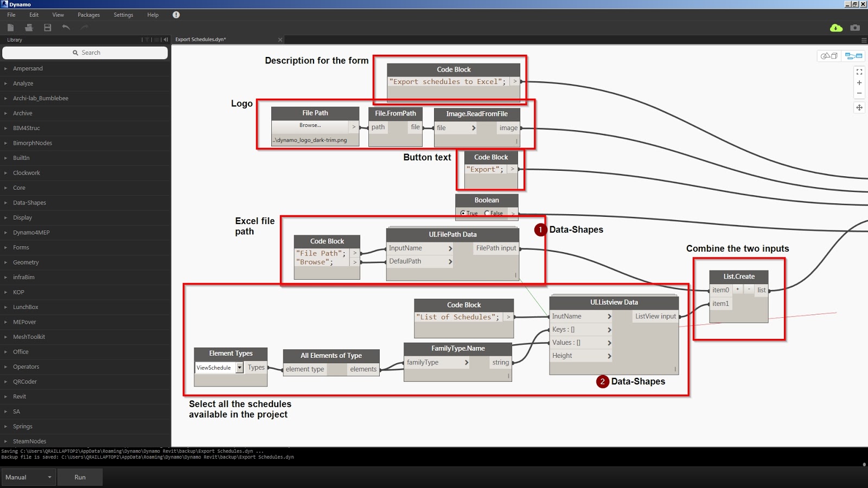The image size is (868, 488).
Task: Click the Height input port of UI.Listview
Action: pos(581,356)
